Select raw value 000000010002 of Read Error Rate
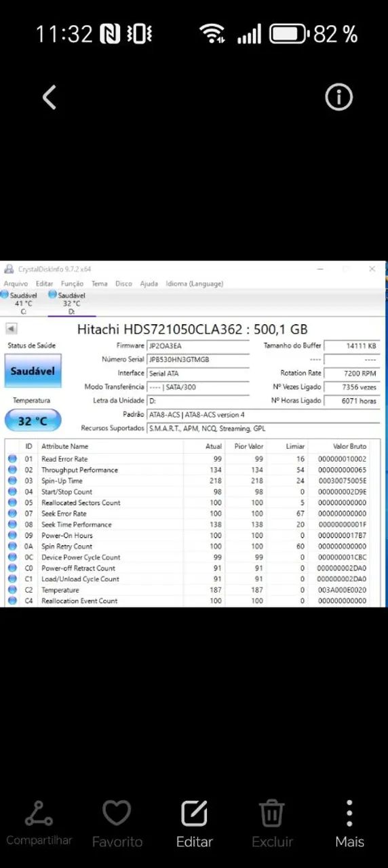This screenshot has width=388, height=868. pyautogui.click(x=342, y=459)
